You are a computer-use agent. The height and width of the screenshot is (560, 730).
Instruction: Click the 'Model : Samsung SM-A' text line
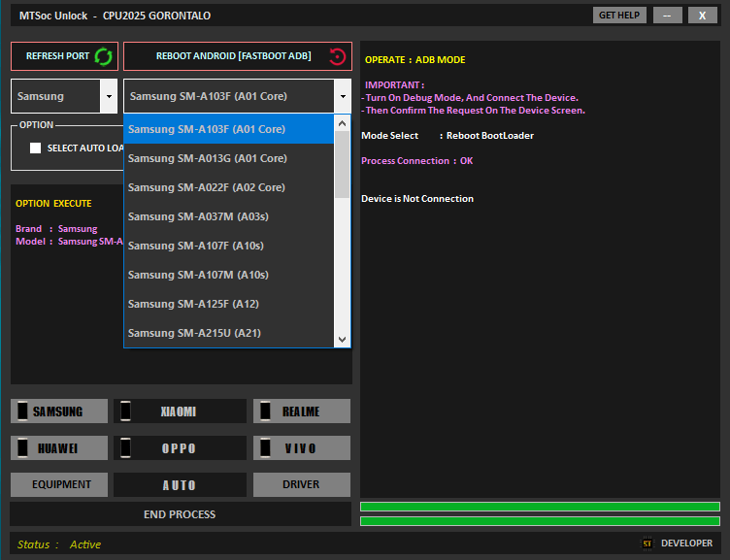click(69, 242)
